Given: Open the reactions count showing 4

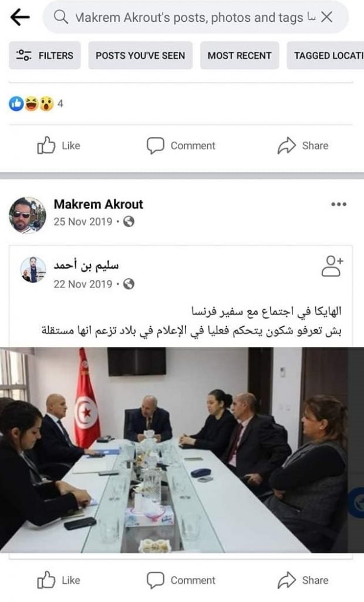Looking at the screenshot, I should click(36, 103).
